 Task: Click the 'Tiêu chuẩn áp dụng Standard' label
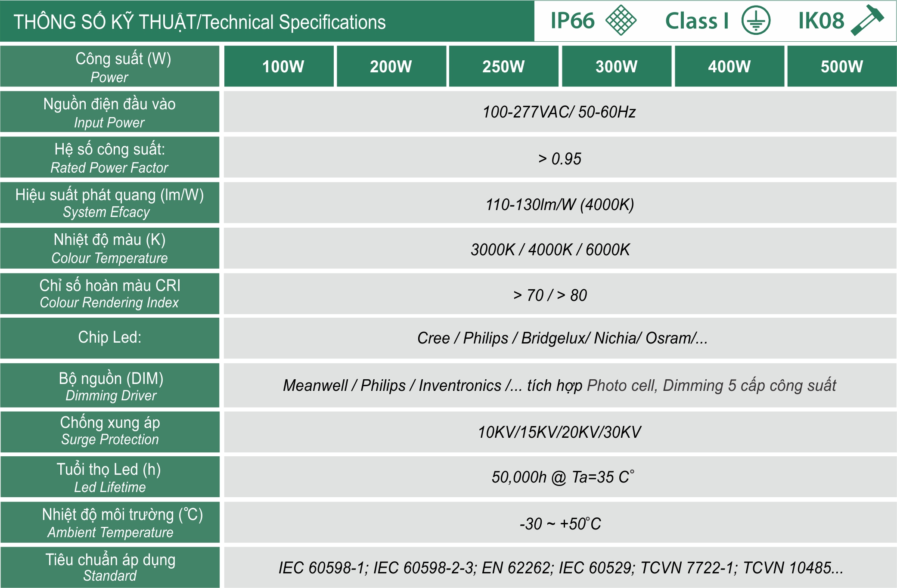pyautogui.click(x=110, y=567)
